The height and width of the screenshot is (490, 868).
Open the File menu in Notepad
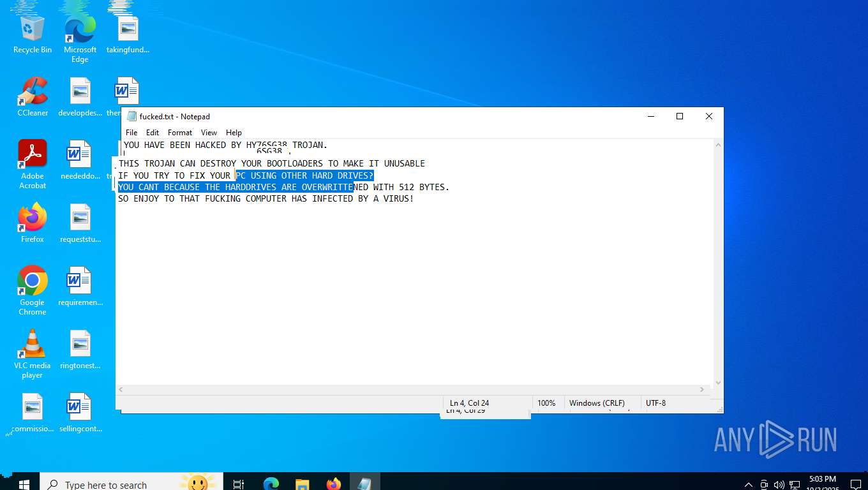pos(131,132)
